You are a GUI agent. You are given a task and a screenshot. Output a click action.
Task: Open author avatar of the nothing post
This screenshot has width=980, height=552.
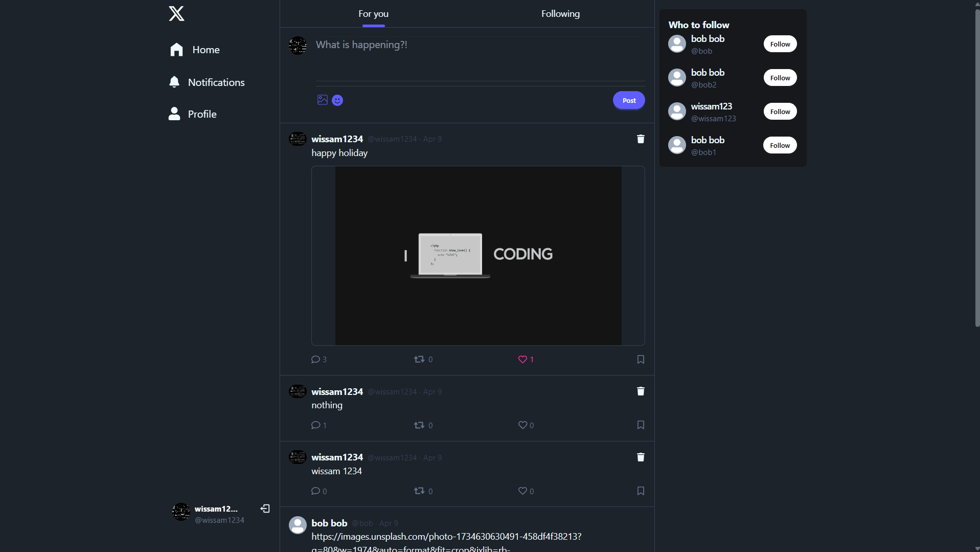coord(298,392)
